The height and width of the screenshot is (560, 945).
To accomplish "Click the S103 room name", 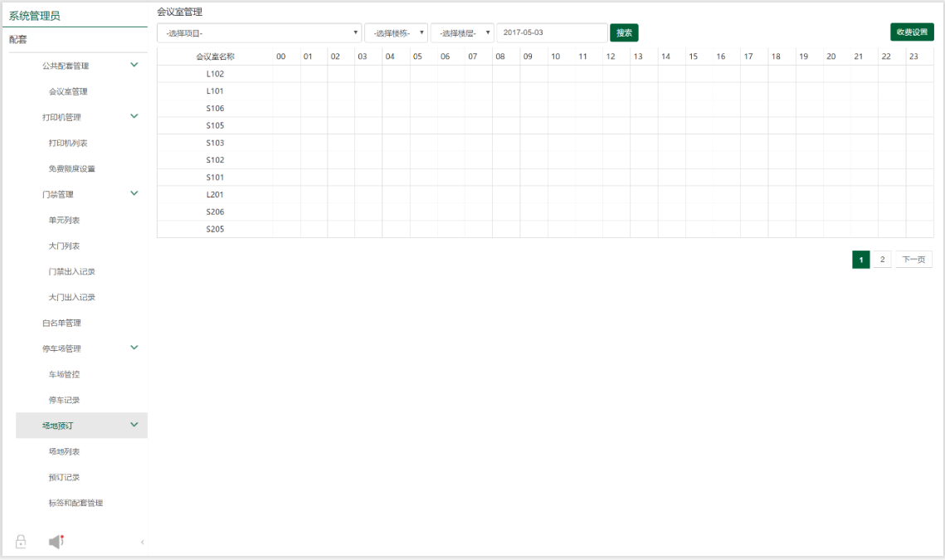I will (215, 143).
